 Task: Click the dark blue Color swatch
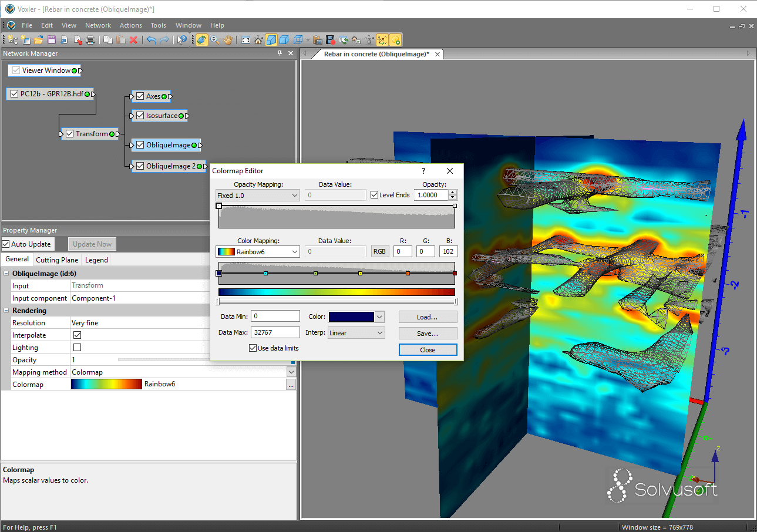[351, 317]
